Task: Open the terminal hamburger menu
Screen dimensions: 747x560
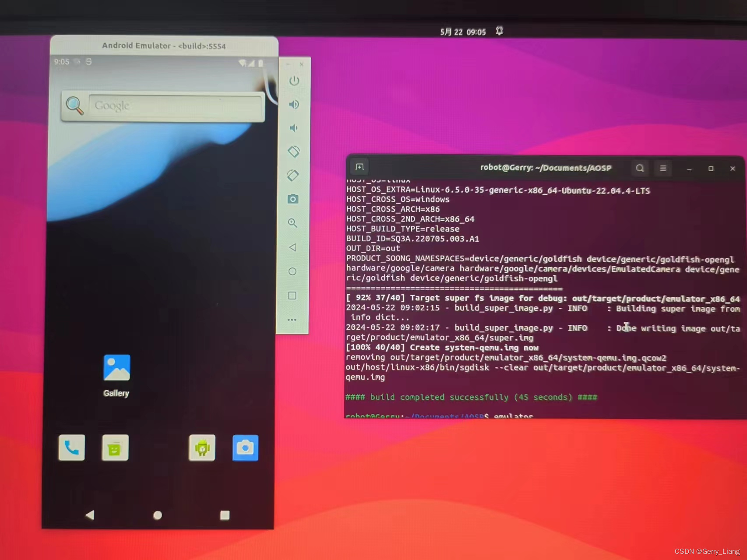Action: 663,168
